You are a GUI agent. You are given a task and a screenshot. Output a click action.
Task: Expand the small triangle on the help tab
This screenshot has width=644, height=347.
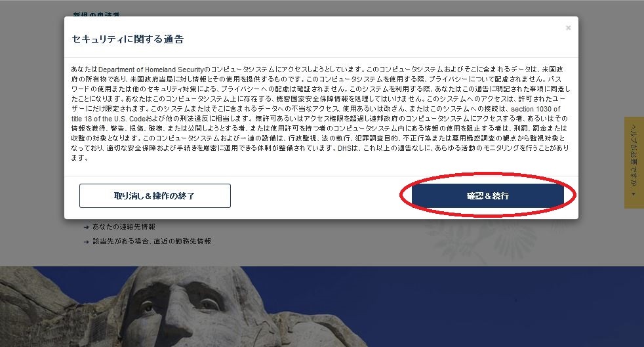(634, 194)
